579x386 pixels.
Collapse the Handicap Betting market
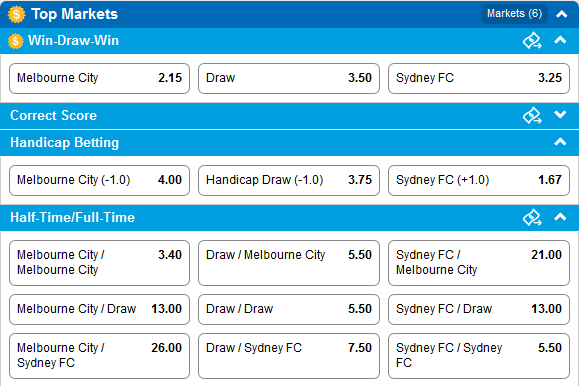(560, 142)
